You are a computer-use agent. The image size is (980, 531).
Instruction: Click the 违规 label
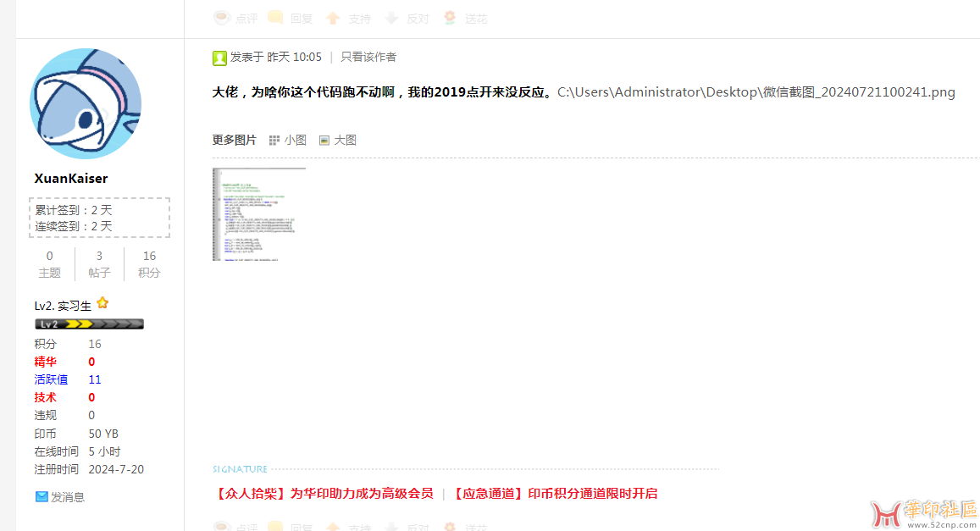[45, 416]
